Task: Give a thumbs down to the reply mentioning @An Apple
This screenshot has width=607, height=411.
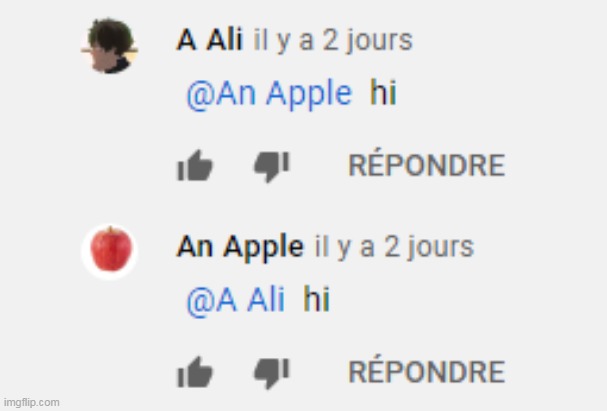Action: pos(271,166)
